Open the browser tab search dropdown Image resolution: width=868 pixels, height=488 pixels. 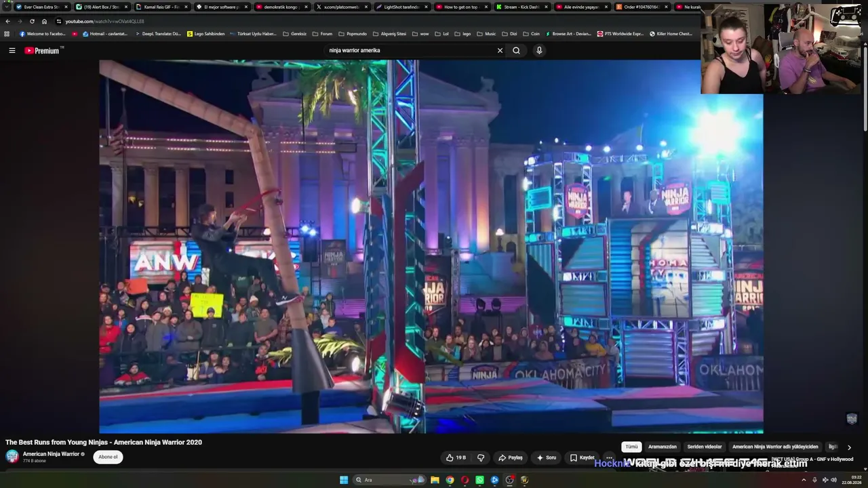6,7
